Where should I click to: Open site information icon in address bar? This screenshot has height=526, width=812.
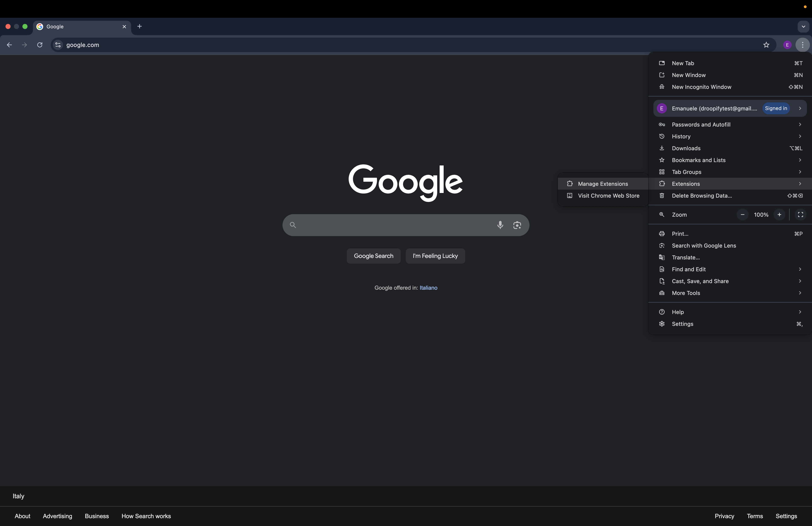point(58,45)
